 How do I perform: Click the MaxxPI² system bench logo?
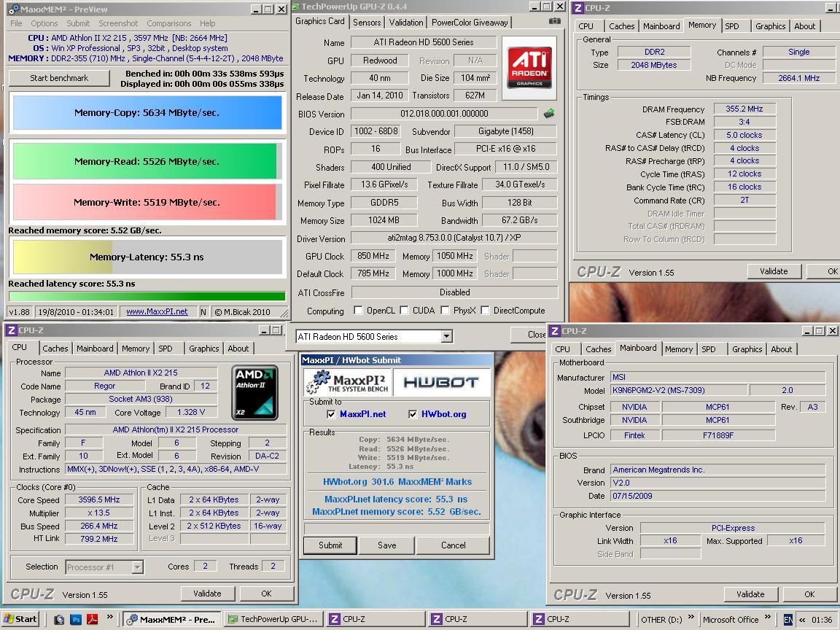349,382
